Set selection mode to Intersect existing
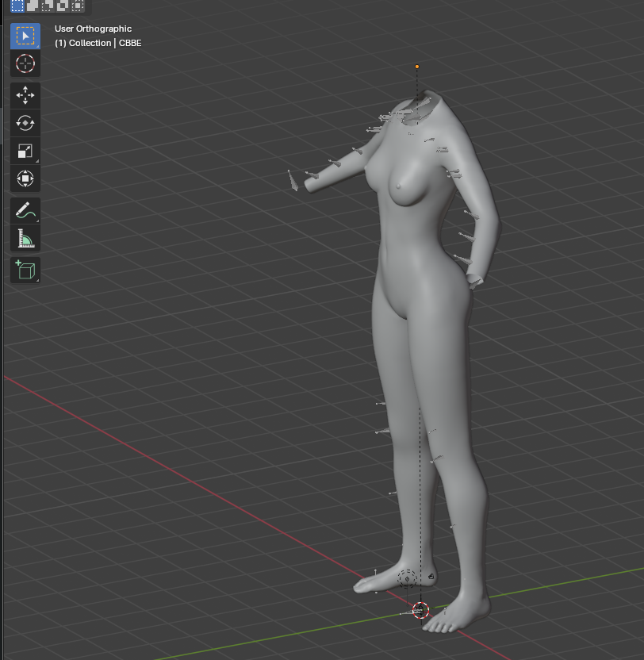 pos(78,6)
